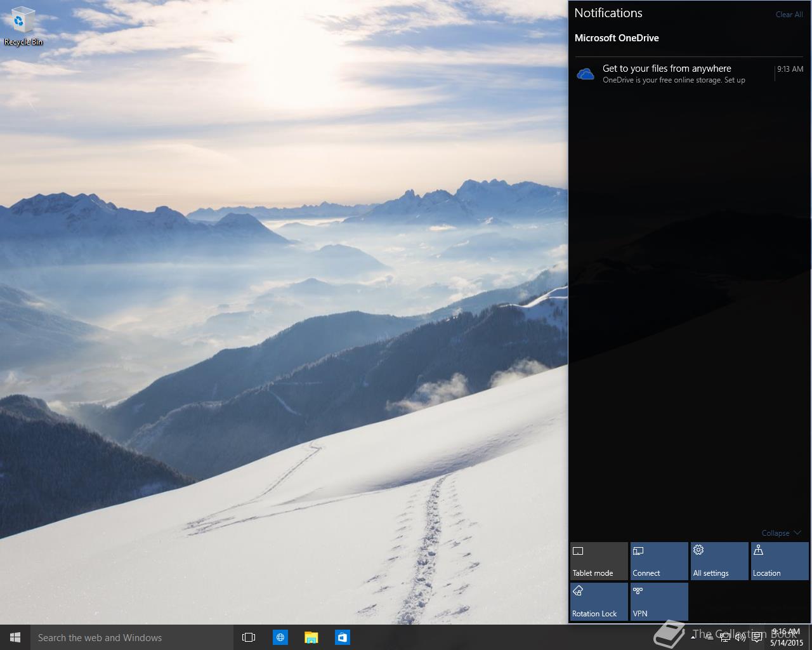Open the Connect quick action
Image resolution: width=812 pixels, height=650 pixels.
coord(659,561)
